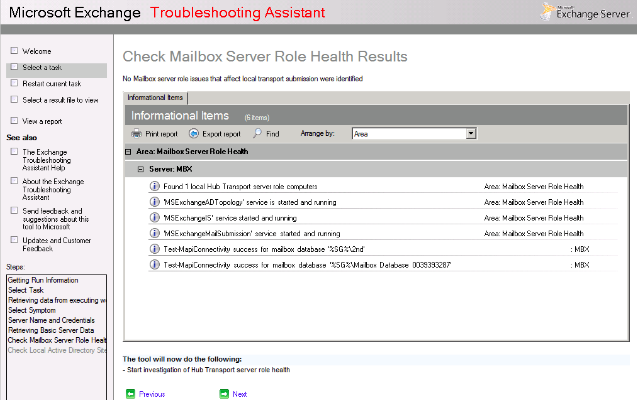Screen dimensions: 637x400
Task: Open Select a result file to view
Action: [60, 100]
